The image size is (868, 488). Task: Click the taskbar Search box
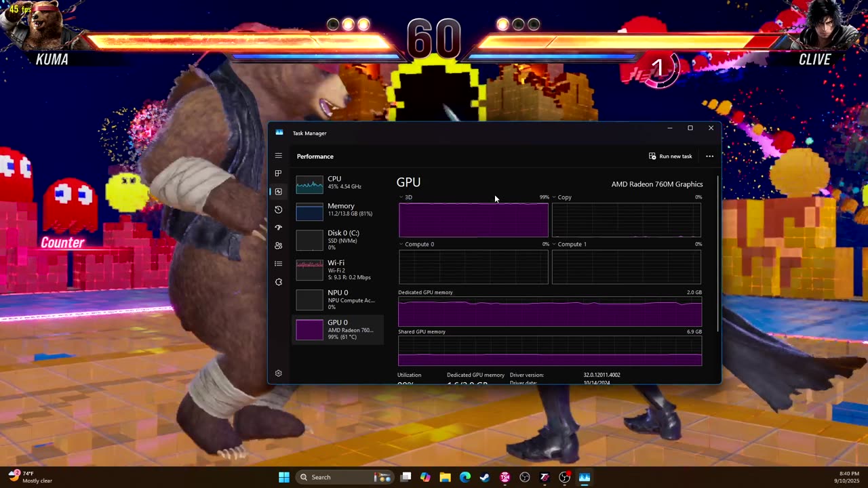point(344,477)
